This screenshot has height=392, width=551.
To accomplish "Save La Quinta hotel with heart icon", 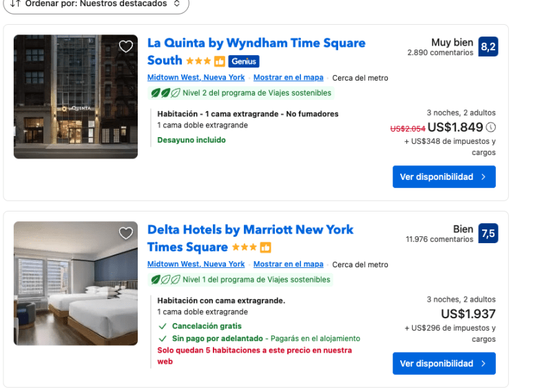I will (125, 46).
